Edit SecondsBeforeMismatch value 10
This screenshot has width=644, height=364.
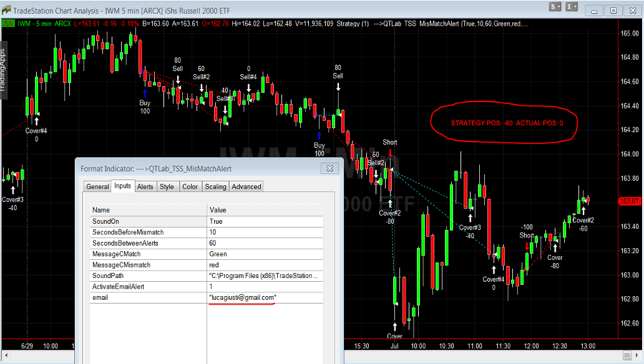pyautogui.click(x=265, y=232)
